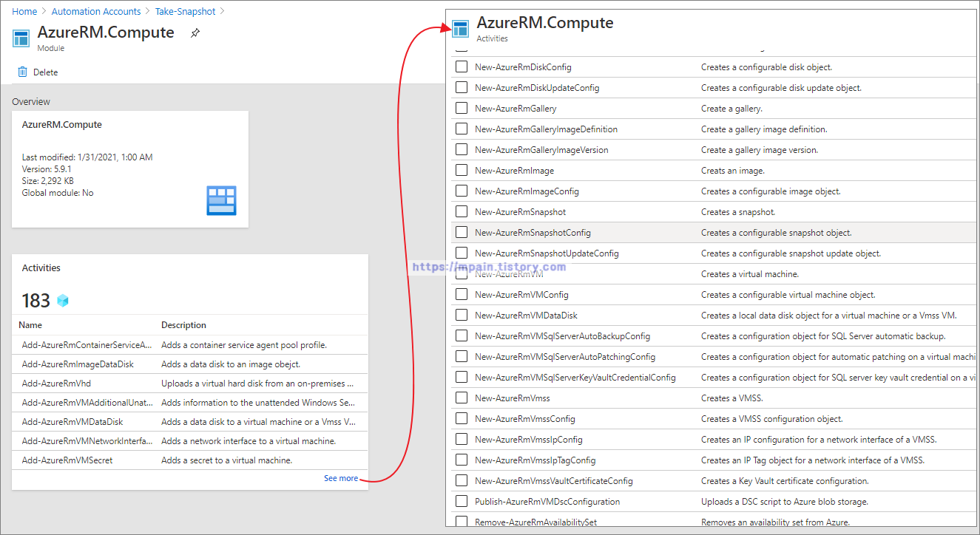Viewport: 980px width, 535px height.
Task: Check New-AzureRmSnapshotUpdateConfig checkbox
Action: [462, 253]
